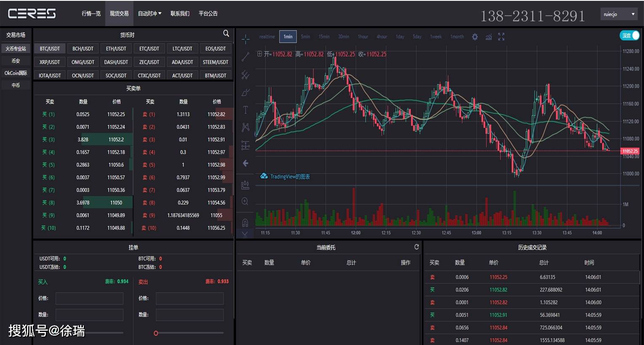
Task: Select the 4hour chart interval
Action: pos(382,37)
